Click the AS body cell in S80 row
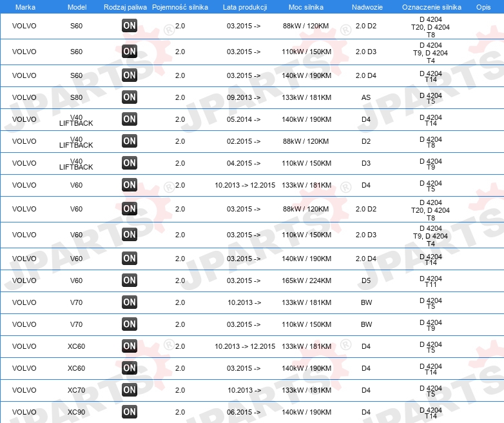Viewport: 504px width, 423px height. pos(366,97)
